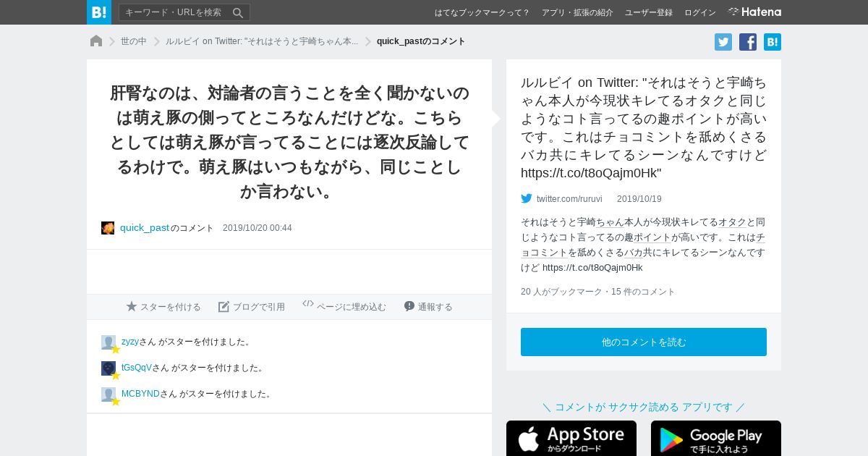Click bookmark date 2019/10/19
The height and width of the screenshot is (456, 868).
(x=639, y=199)
